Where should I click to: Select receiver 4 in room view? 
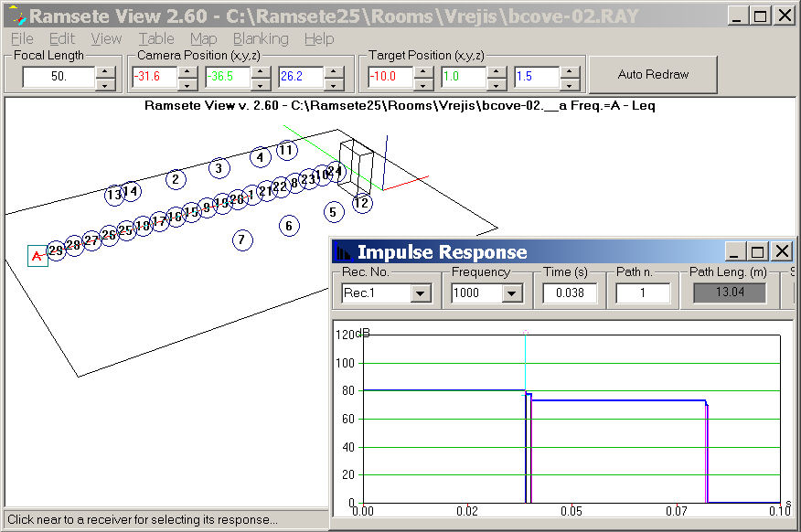click(x=260, y=157)
